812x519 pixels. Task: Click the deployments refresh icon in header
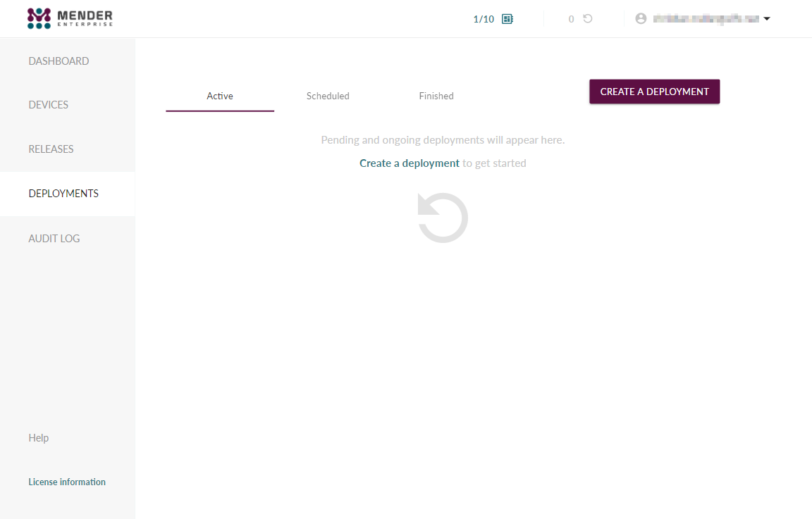pos(588,19)
